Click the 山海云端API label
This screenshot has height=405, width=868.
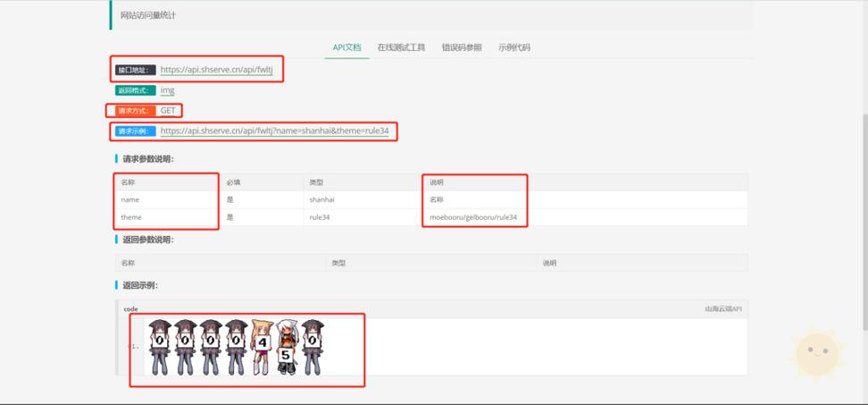pos(723,309)
